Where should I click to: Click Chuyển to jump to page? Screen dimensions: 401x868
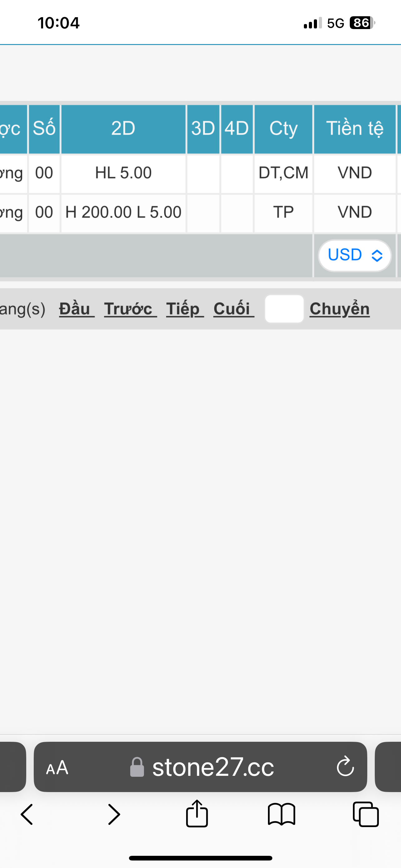[339, 309]
